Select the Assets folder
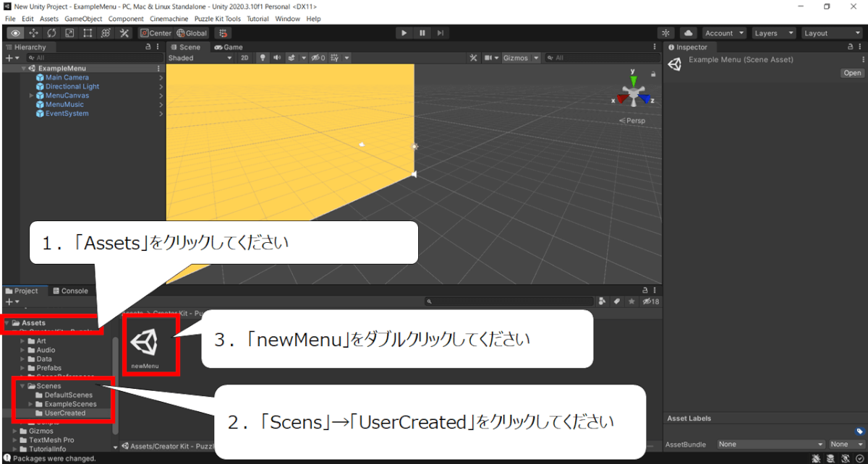The height and width of the screenshot is (464, 868). pos(34,323)
